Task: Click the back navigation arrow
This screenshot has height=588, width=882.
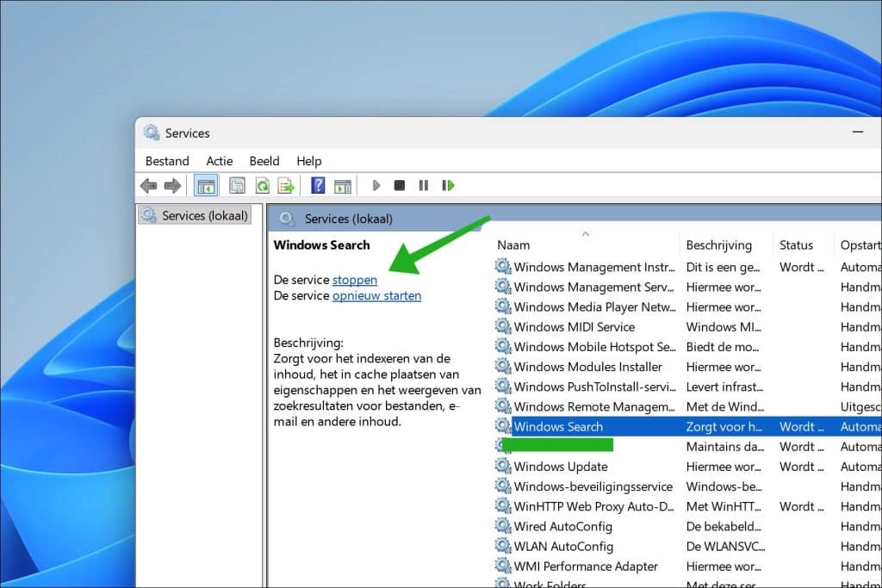Action: click(148, 185)
